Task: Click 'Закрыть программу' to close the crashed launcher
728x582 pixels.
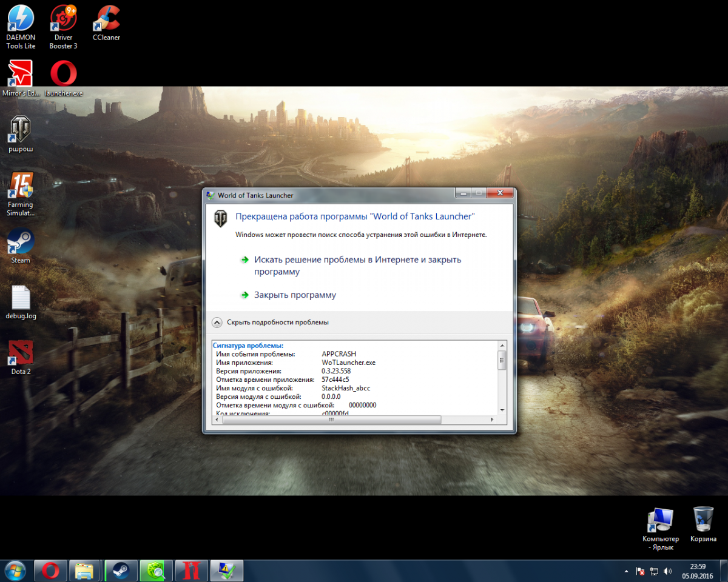Action: 294,295
